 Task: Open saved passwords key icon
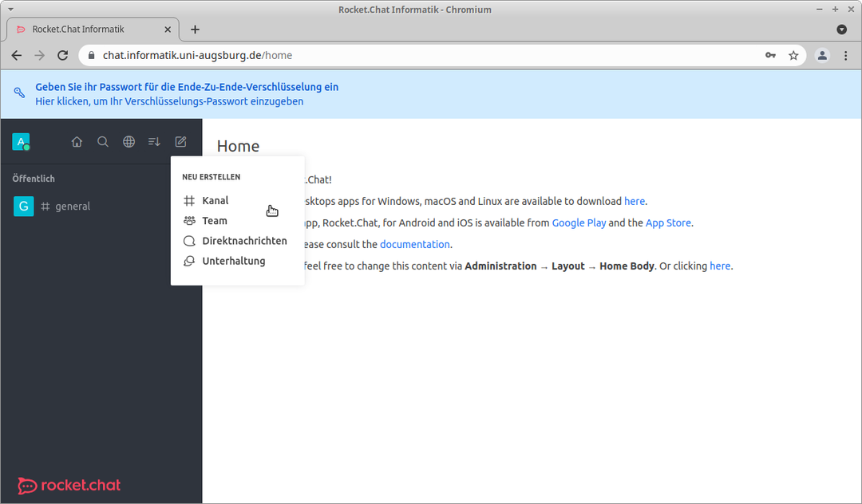(770, 56)
